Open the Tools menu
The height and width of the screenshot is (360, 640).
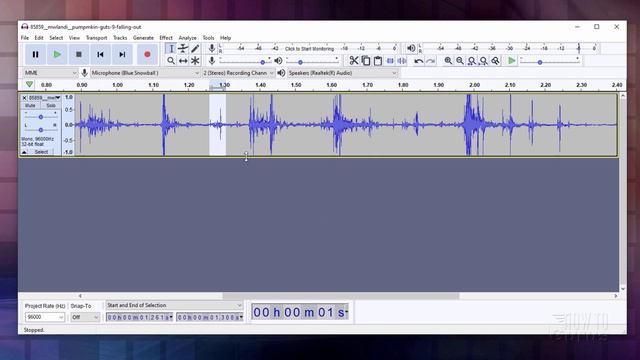pyautogui.click(x=208, y=38)
